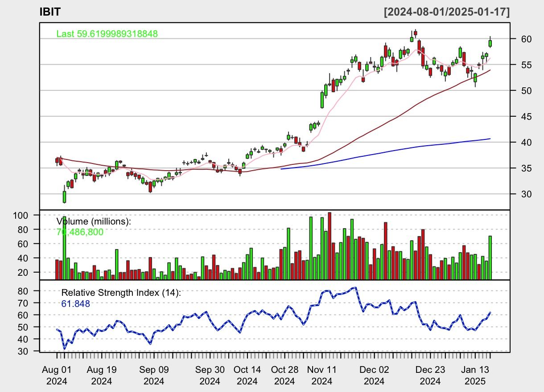Viewport: 544px width, 392px height.
Task: Click the 70,486,800 volume value
Action: (x=80, y=232)
